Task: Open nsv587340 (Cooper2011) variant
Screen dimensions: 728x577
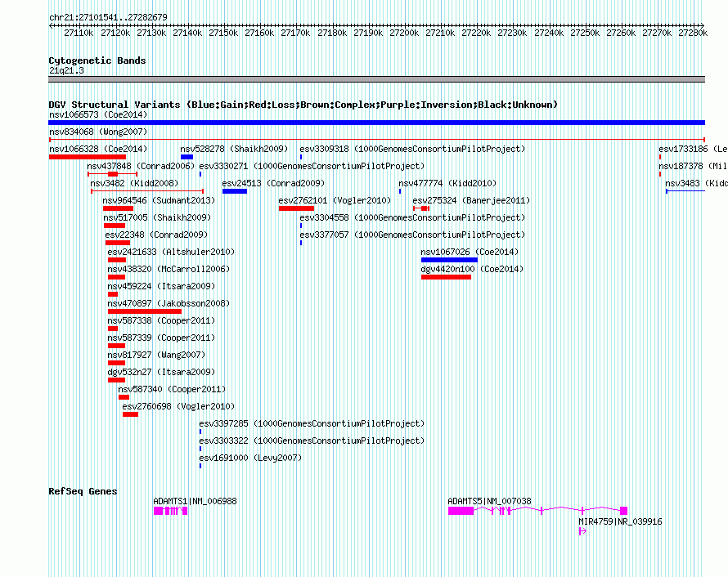Action: point(172,389)
